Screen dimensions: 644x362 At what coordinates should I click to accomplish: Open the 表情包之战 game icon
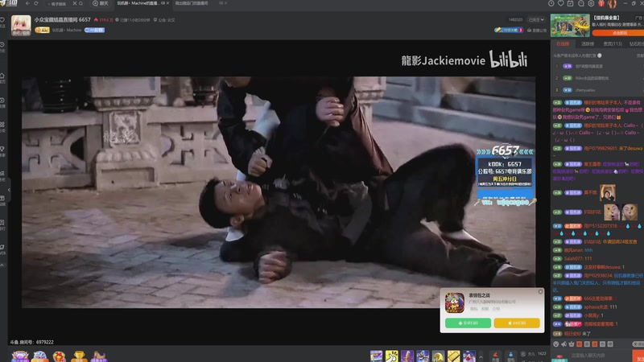click(x=455, y=302)
